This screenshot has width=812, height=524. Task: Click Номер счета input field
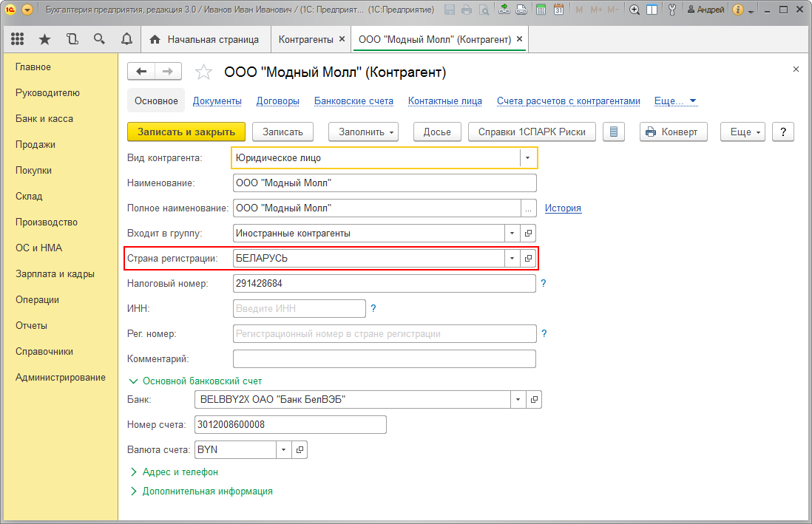291,424
